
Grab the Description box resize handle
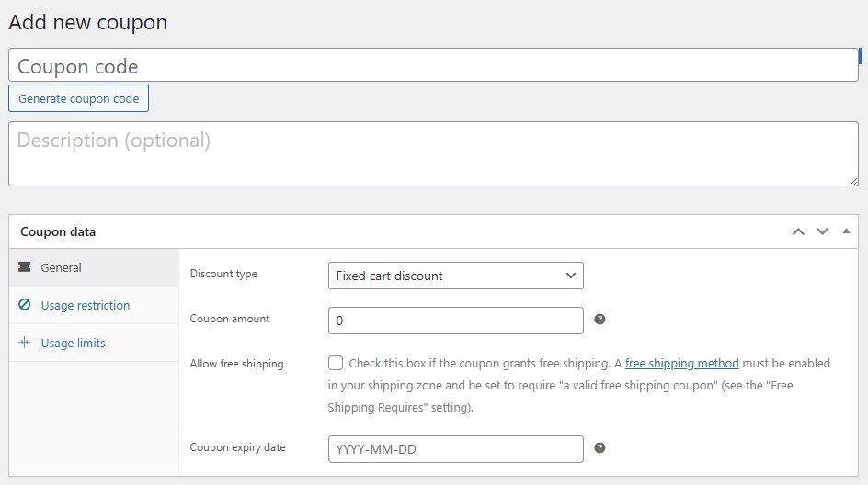[853, 181]
